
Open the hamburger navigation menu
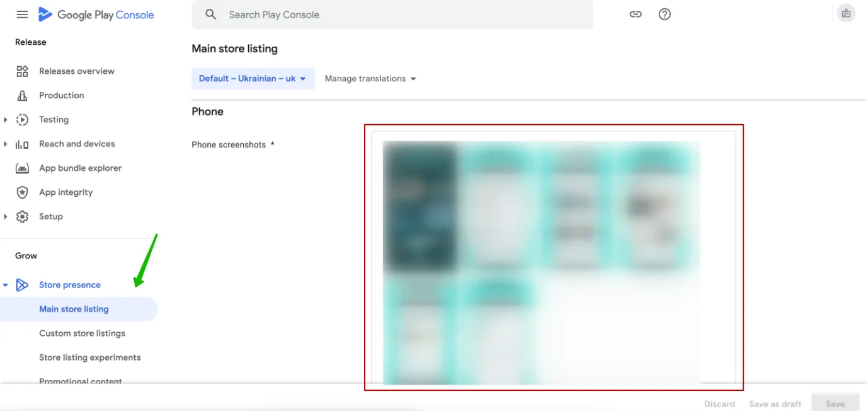pyautogui.click(x=22, y=14)
